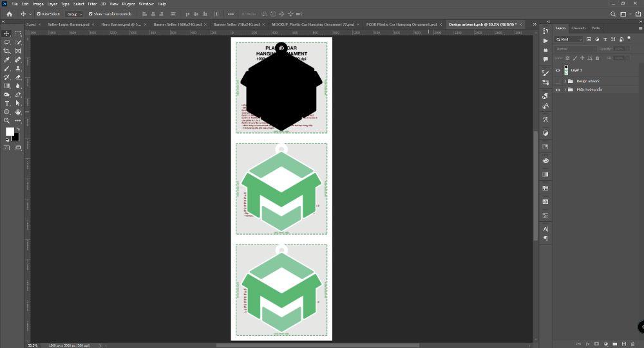The image size is (644, 348).
Task: Toggle lock transparent pixels
Action: [x=567, y=59]
